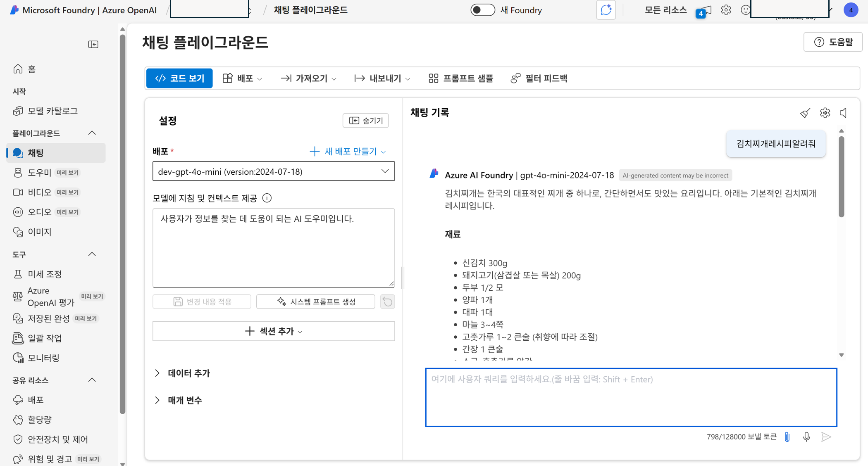Expand the 데이터 추가 section

click(183, 373)
